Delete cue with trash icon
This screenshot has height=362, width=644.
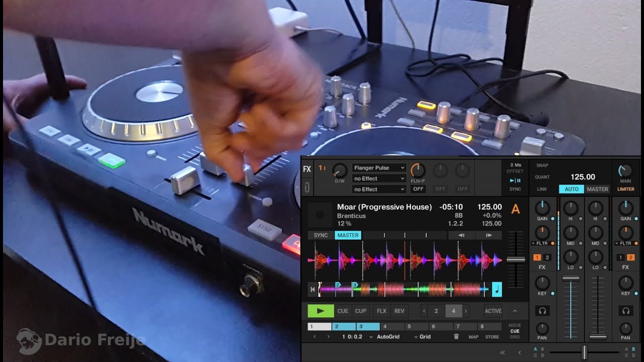pyautogui.click(x=456, y=336)
